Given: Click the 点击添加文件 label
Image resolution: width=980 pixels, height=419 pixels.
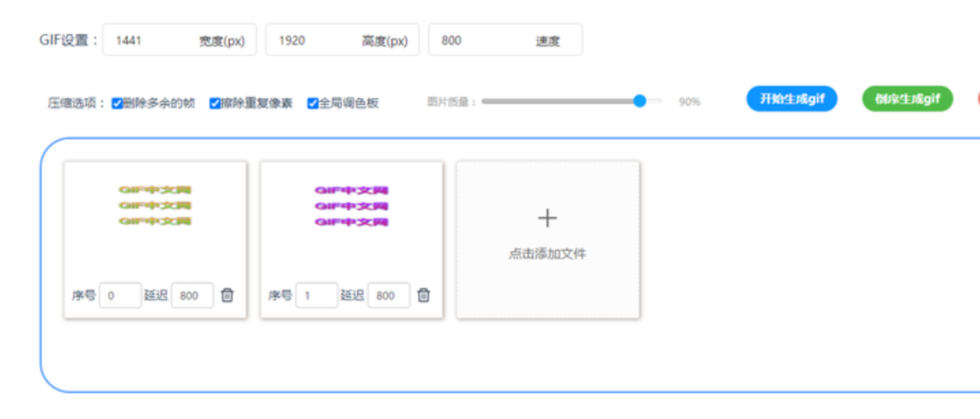Looking at the screenshot, I should pyautogui.click(x=547, y=255).
